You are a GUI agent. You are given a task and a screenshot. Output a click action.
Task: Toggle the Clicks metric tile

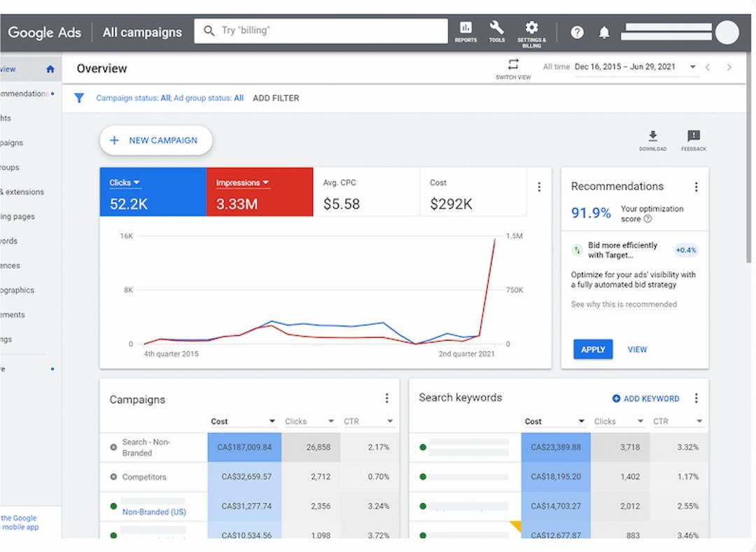(x=153, y=192)
